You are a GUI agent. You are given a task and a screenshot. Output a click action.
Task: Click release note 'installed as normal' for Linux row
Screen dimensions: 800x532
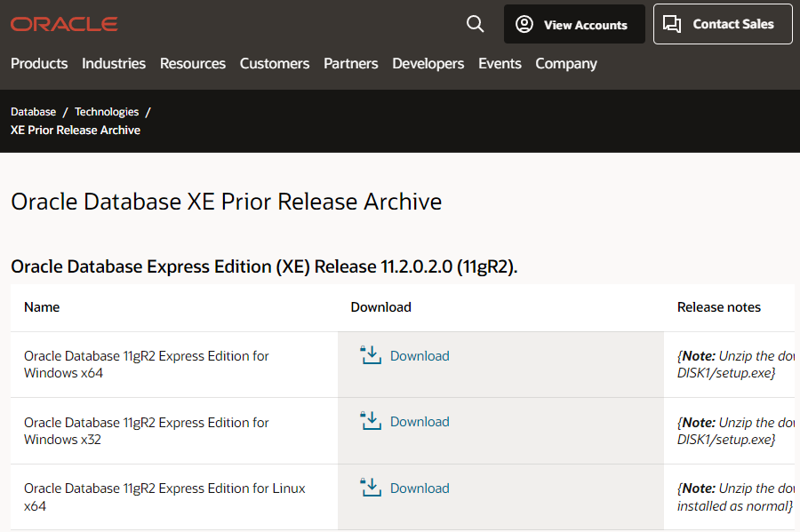tap(735, 506)
